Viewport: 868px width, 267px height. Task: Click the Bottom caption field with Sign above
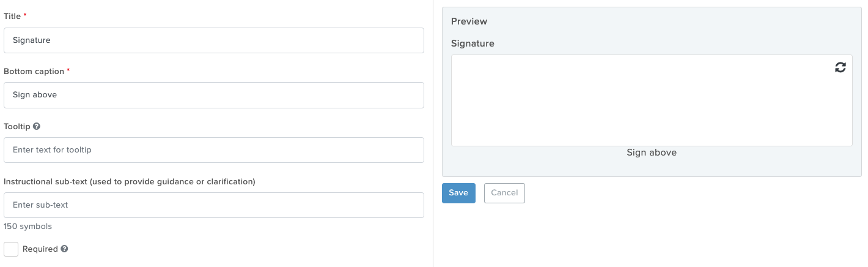214,95
